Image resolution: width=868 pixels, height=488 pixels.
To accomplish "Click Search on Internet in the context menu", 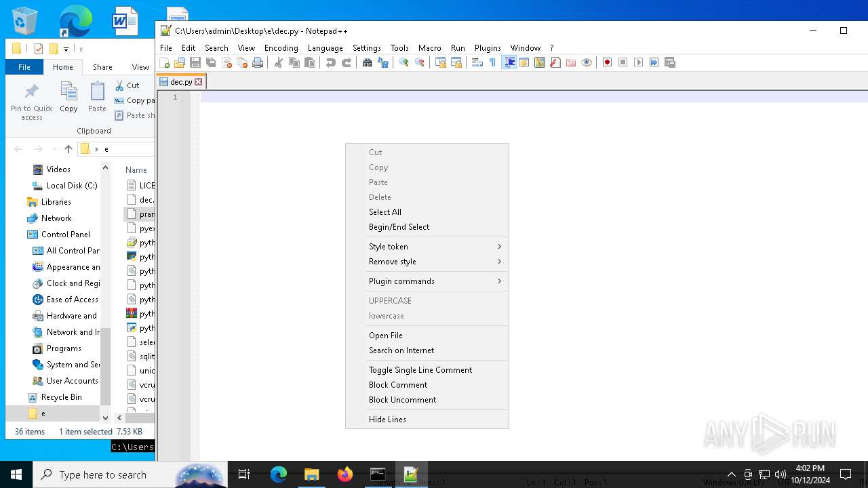I will tap(401, 350).
